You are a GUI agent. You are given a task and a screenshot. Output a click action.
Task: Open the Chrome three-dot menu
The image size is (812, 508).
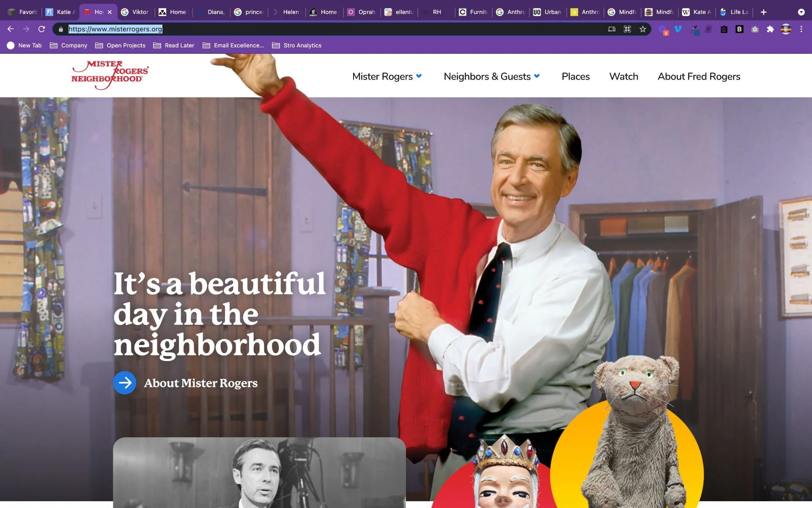(801, 29)
